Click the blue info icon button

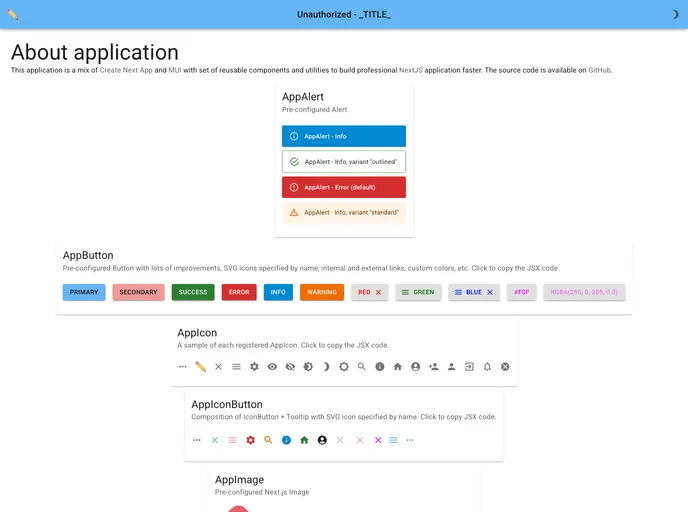point(286,440)
